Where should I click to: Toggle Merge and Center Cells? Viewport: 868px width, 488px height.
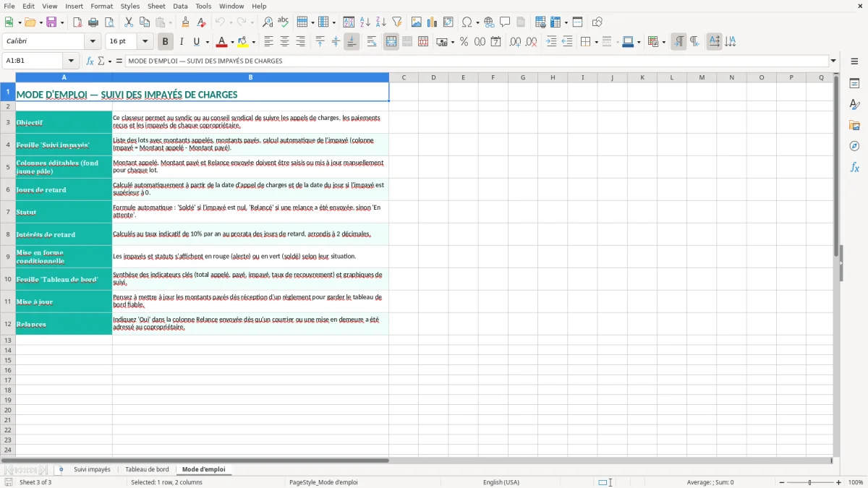(391, 42)
